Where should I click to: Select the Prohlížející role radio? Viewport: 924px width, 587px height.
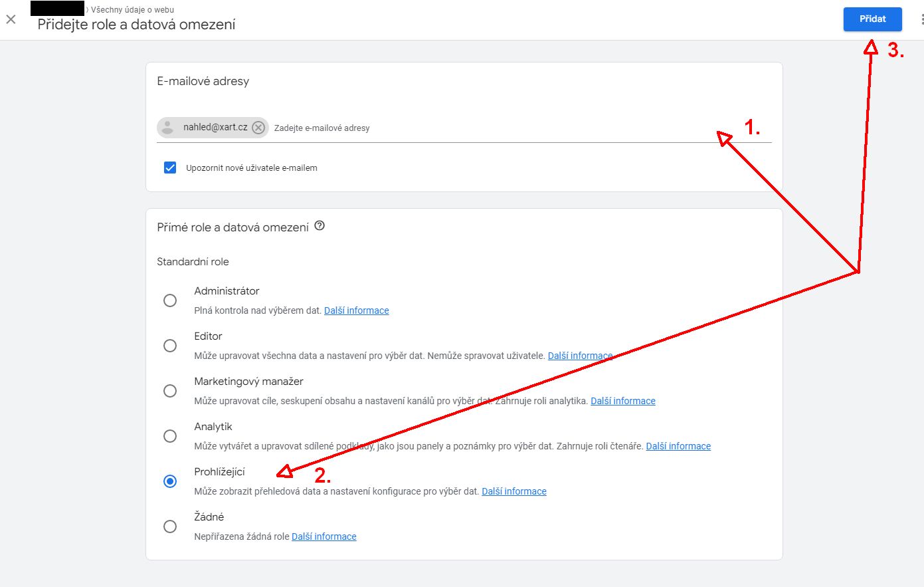[170, 481]
